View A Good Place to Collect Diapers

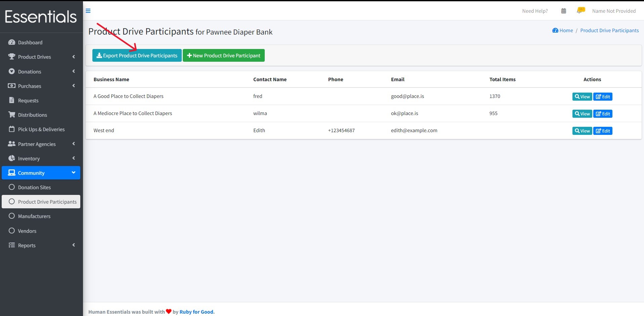point(582,97)
